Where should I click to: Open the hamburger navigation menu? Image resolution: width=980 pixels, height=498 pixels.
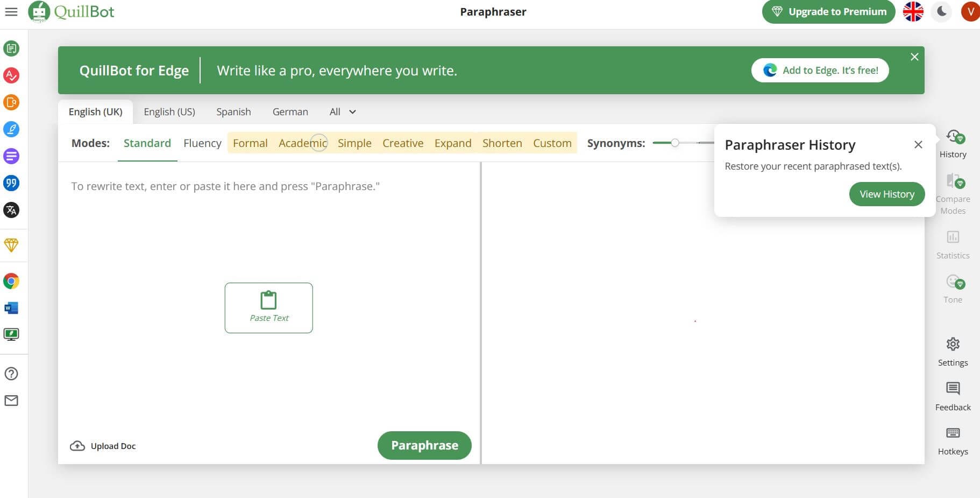click(x=11, y=11)
